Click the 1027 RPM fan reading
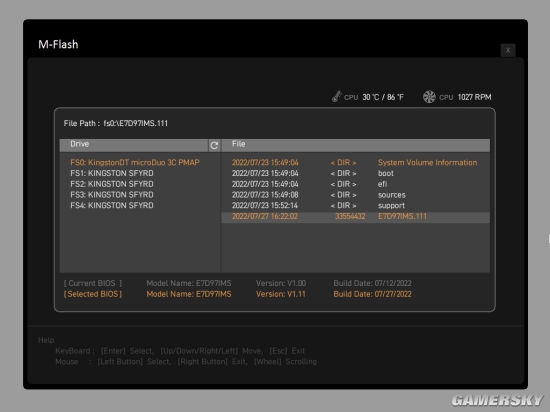Image resolution: width=550 pixels, height=412 pixels. [x=474, y=97]
